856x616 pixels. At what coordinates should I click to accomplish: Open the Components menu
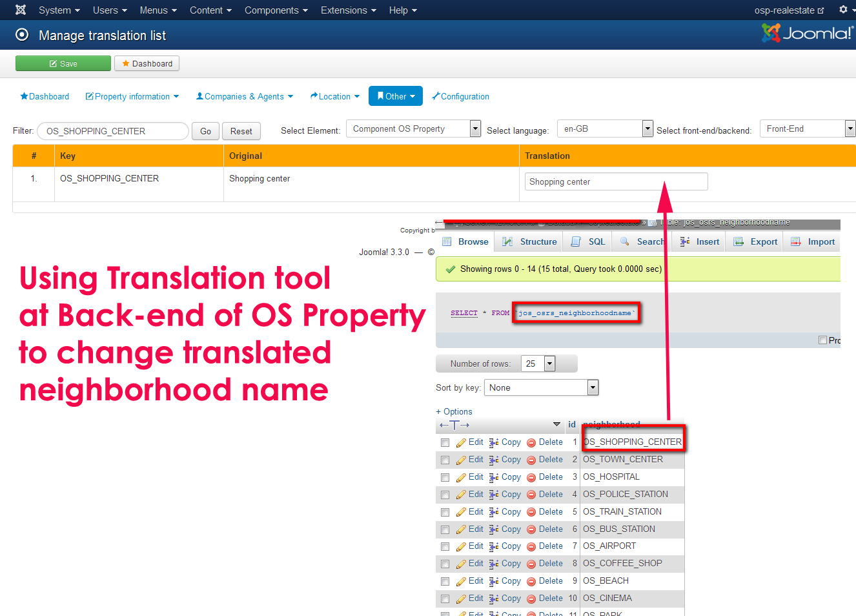276,10
